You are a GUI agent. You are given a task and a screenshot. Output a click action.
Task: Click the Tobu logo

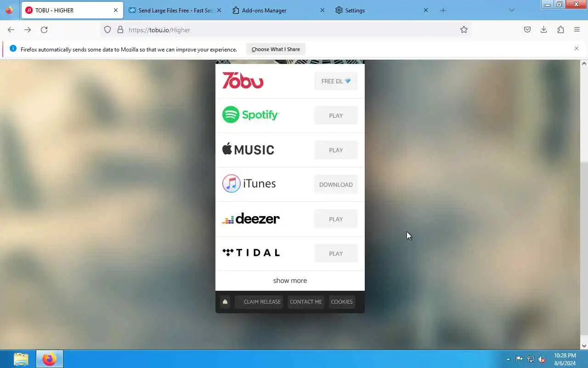coord(243,80)
